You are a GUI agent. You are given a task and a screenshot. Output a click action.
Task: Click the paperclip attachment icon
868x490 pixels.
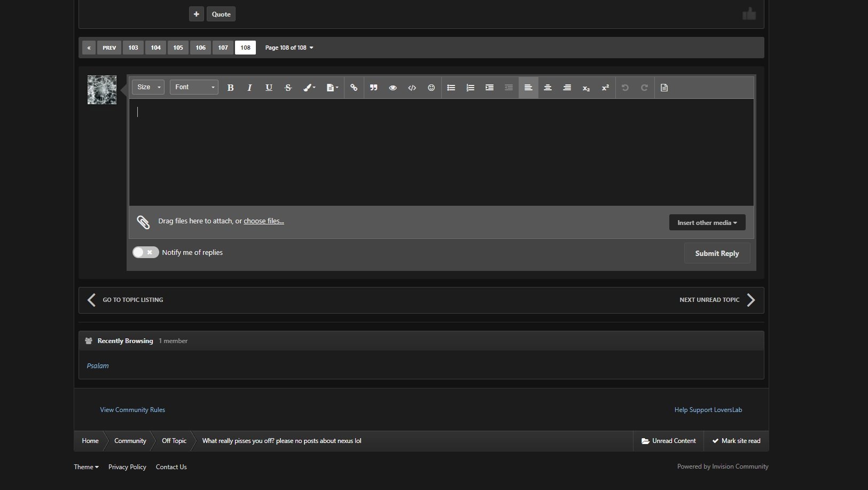click(x=143, y=222)
